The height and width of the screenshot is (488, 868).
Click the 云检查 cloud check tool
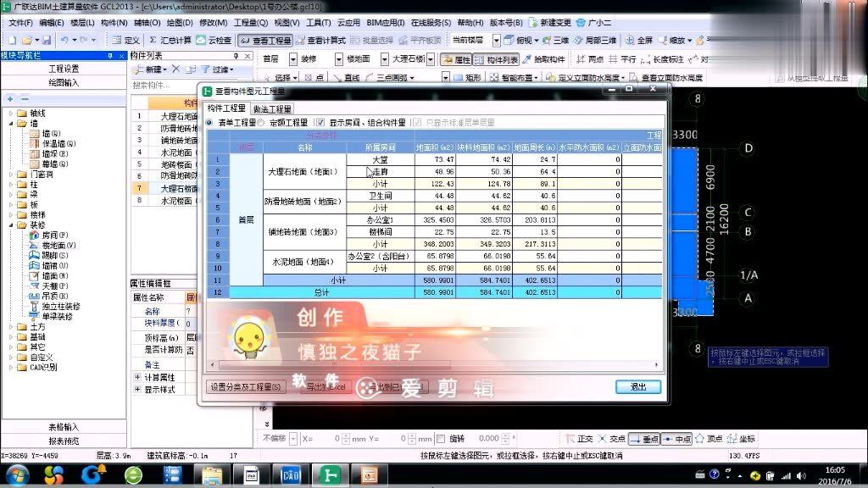(214, 41)
